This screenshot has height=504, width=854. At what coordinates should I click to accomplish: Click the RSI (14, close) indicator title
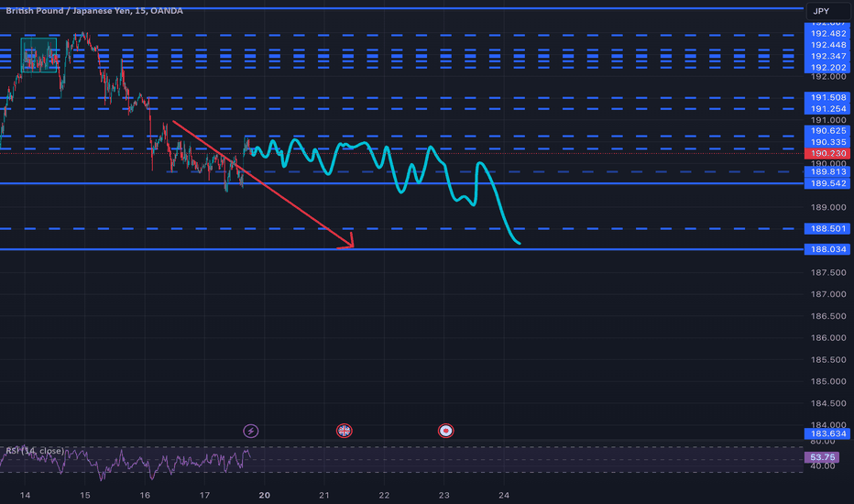pos(35,451)
